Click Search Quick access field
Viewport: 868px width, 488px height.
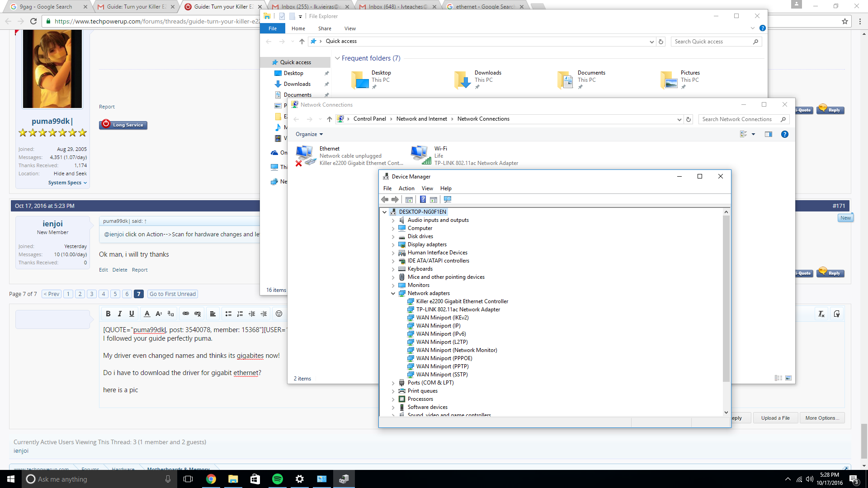tap(717, 42)
